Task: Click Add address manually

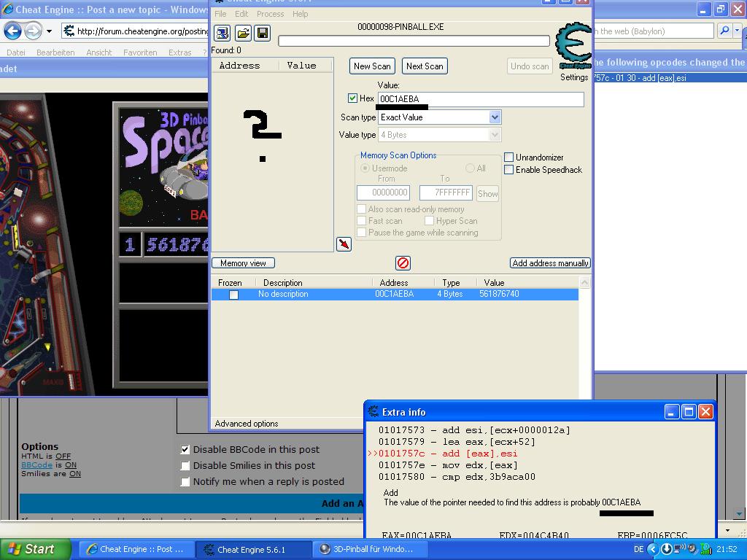Action: click(550, 262)
